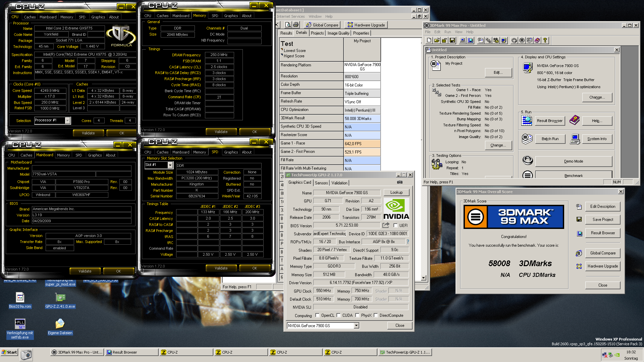Select the Results tab in Result Browser

[286, 33]
